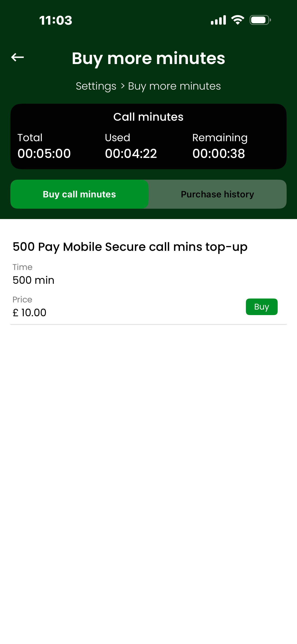
Task: Tap the £ 10.00 price value
Action: 29,313
